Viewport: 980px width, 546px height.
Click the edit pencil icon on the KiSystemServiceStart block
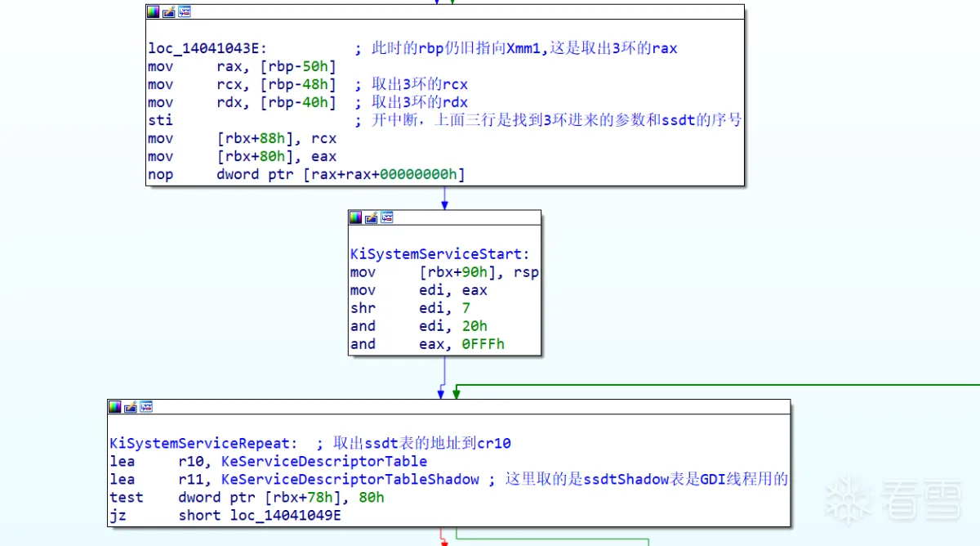pos(371,217)
